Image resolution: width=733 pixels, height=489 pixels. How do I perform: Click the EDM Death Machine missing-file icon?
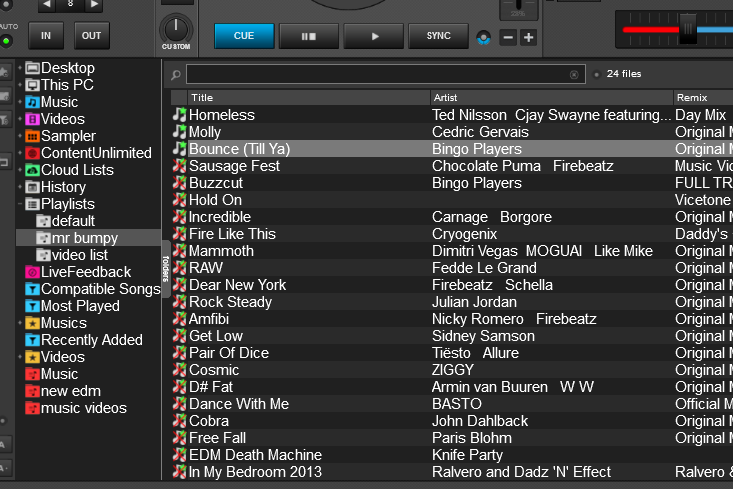(x=179, y=455)
